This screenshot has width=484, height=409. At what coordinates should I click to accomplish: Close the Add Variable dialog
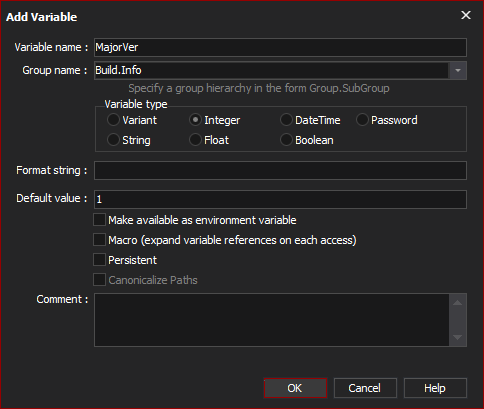click(466, 15)
